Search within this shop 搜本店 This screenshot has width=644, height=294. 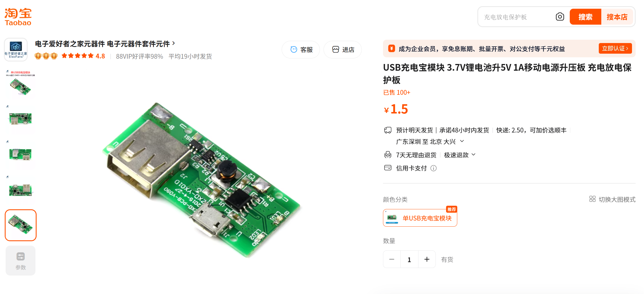coord(617,17)
